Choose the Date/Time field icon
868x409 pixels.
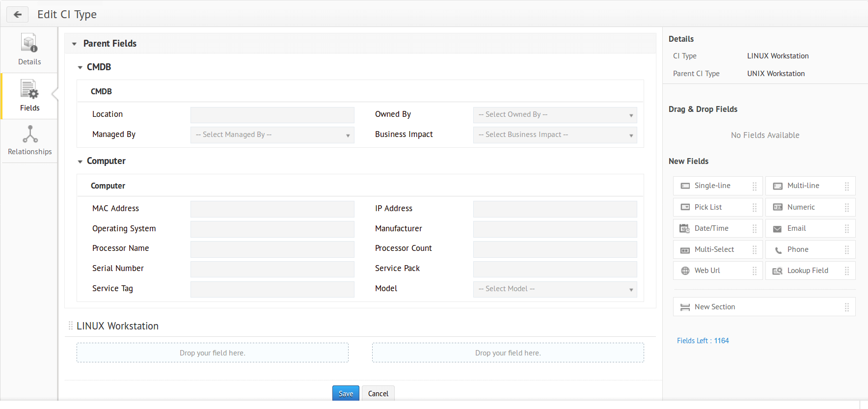pos(684,228)
